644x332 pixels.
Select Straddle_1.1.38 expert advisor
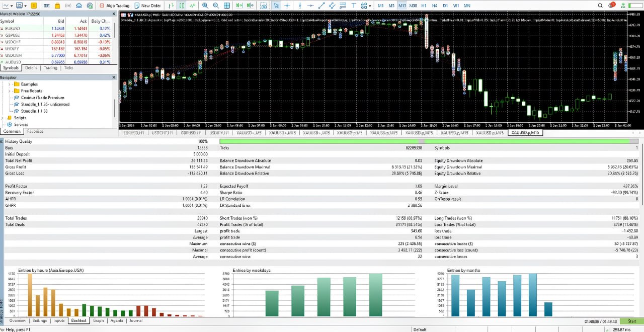(x=34, y=111)
